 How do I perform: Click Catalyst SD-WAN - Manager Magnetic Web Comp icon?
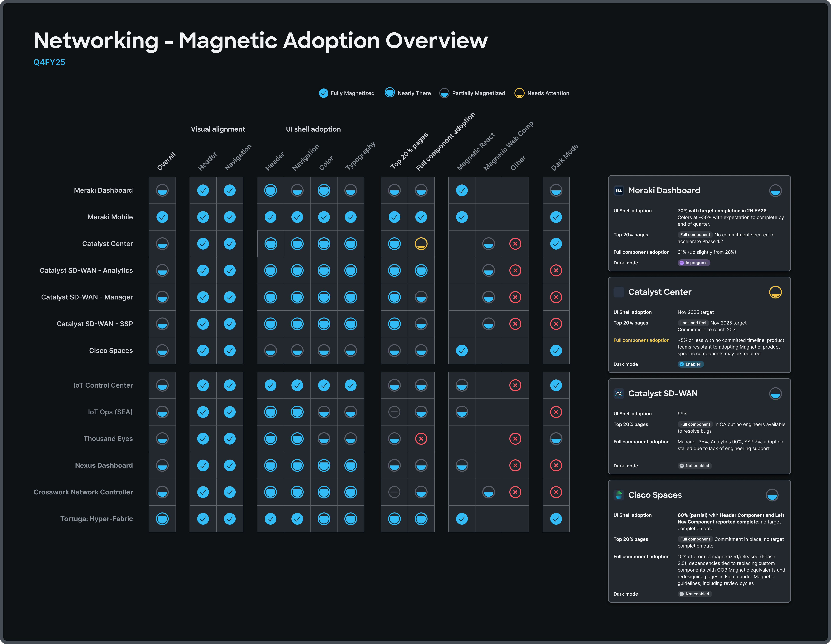coord(488,297)
